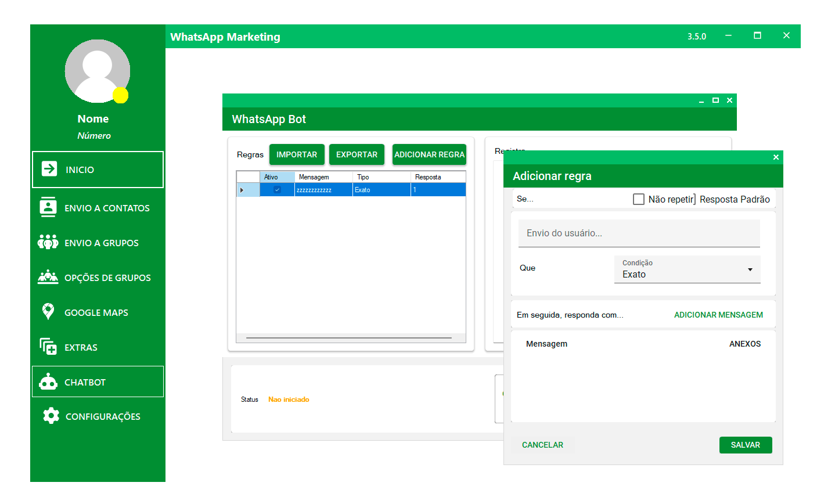Image resolution: width=835 pixels, height=504 pixels.
Task: Click the Google Maps pin icon
Action: click(48, 312)
